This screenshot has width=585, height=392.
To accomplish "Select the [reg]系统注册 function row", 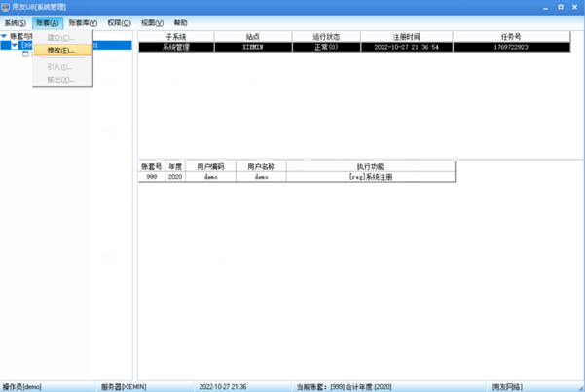I will point(370,177).
